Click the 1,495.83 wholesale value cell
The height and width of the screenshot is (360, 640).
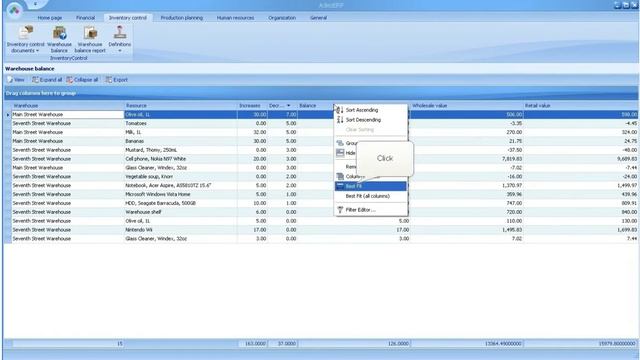click(x=467, y=230)
